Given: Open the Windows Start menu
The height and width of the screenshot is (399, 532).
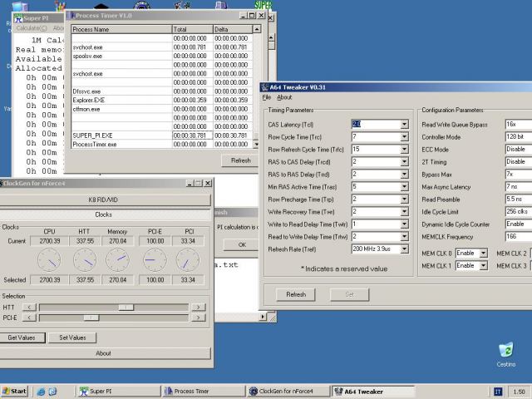Looking at the screenshot, I should click(14, 391).
